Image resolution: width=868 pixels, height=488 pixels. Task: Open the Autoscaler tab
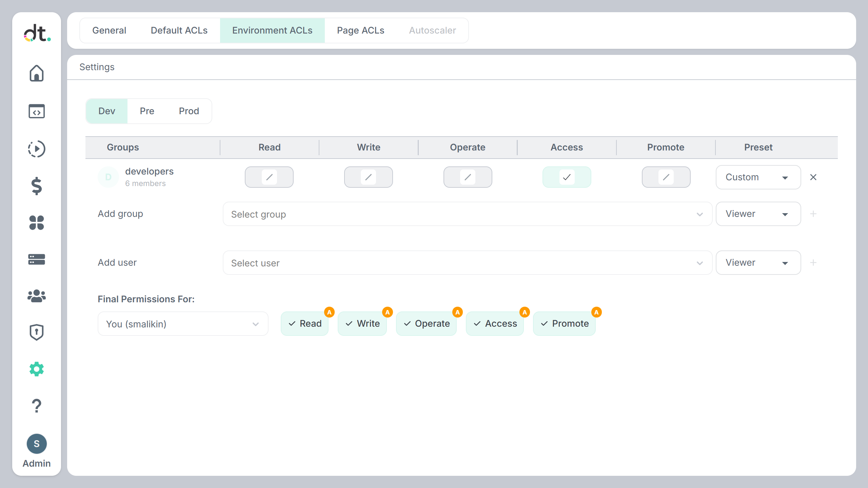coord(432,30)
